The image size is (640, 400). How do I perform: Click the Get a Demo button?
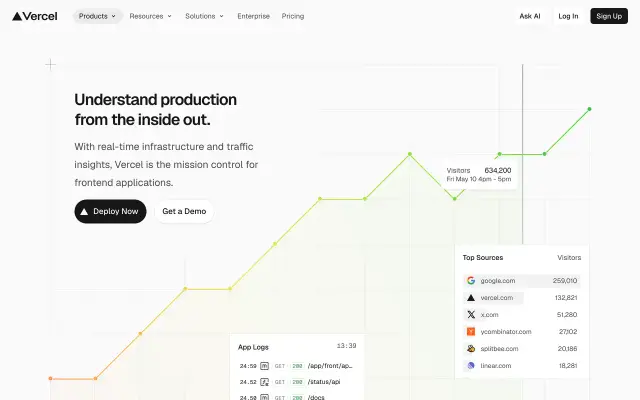(184, 211)
